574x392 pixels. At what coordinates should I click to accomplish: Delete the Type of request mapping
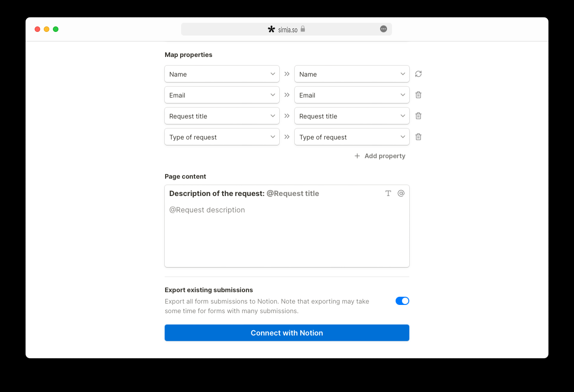(x=418, y=137)
